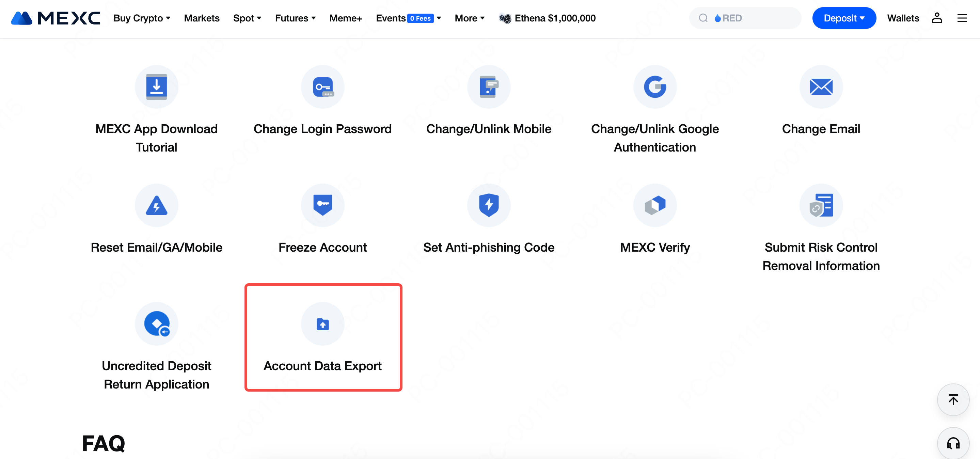The width and height of the screenshot is (980, 459).
Task: Open Set Anti-phishing Code text link
Action: tap(489, 247)
